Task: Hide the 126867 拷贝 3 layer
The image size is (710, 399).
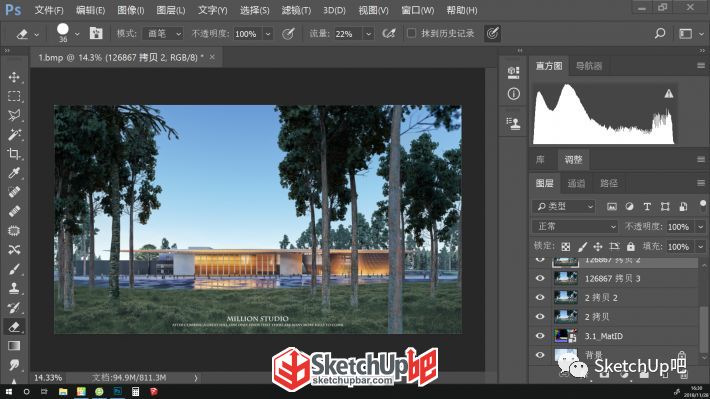Action: (540, 278)
